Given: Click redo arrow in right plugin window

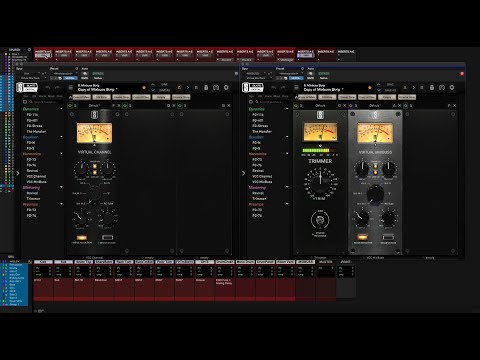Looking at the screenshot, I should click(283, 88).
